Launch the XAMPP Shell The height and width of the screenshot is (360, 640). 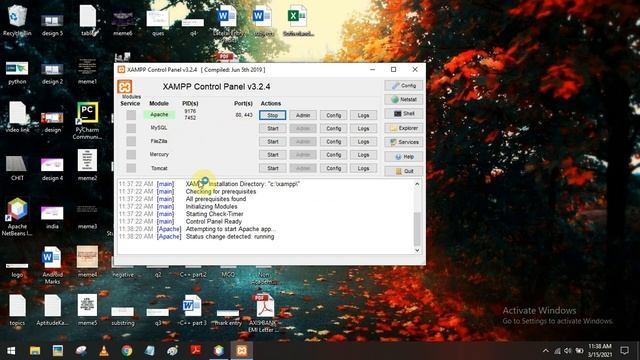point(404,113)
